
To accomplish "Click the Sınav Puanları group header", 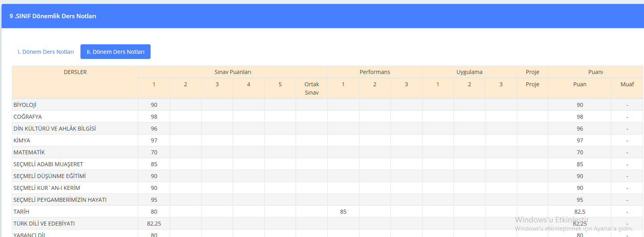I will point(233,72).
